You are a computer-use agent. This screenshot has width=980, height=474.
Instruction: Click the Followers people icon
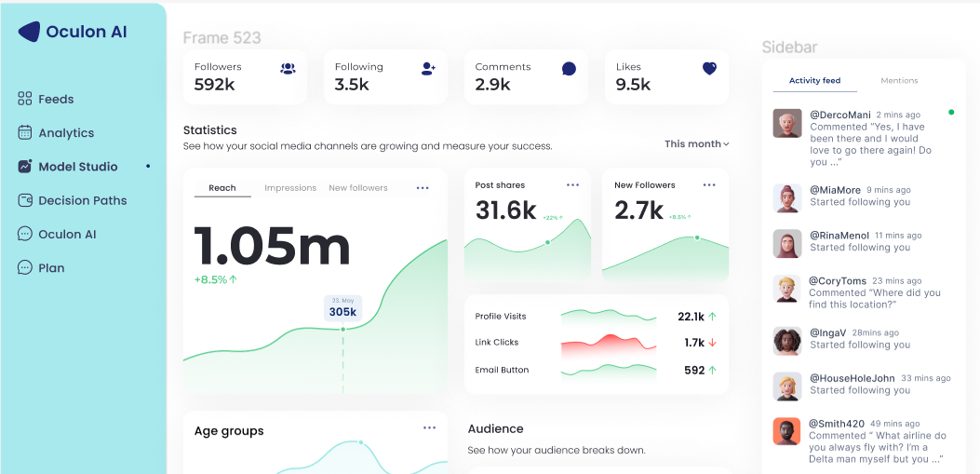coord(288,68)
